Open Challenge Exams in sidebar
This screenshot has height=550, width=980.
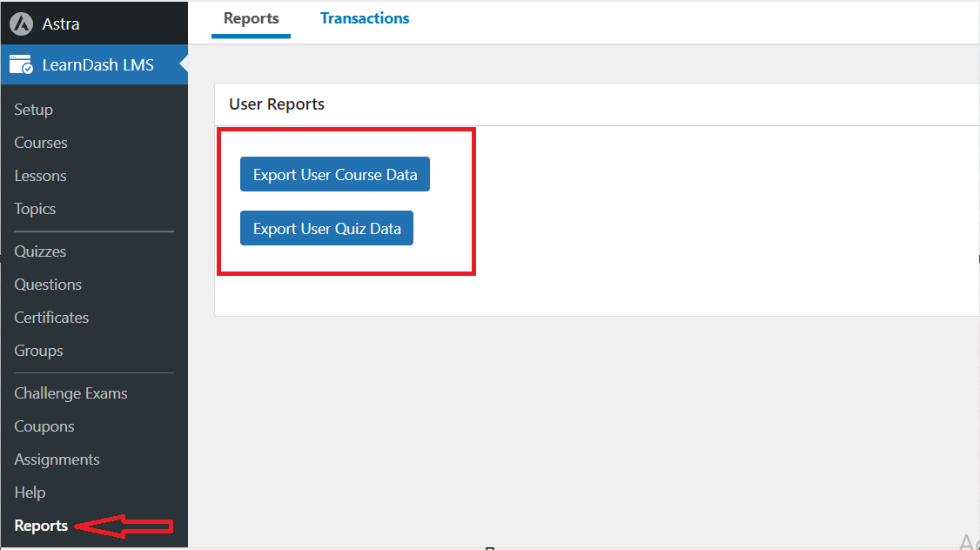coord(70,393)
